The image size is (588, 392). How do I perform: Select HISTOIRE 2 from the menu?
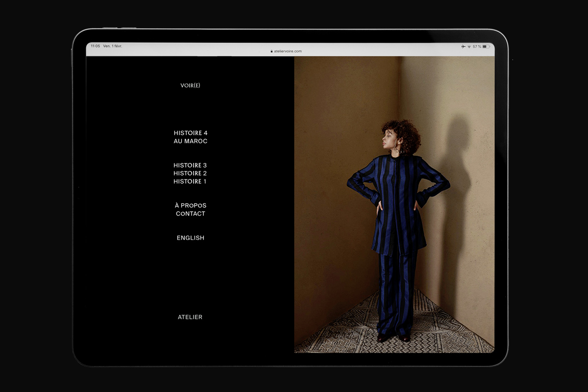(190, 173)
